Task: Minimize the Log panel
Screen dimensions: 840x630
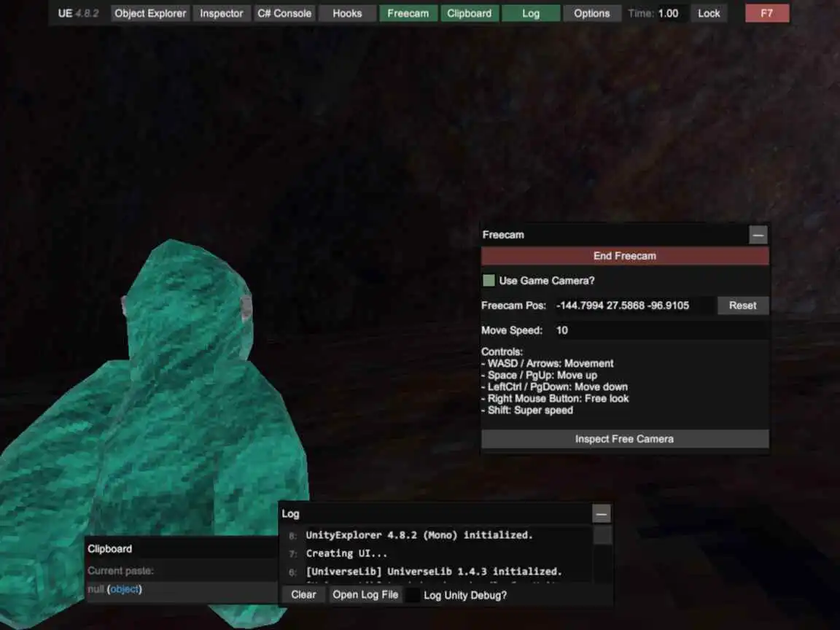Action: (x=602, y=514)
